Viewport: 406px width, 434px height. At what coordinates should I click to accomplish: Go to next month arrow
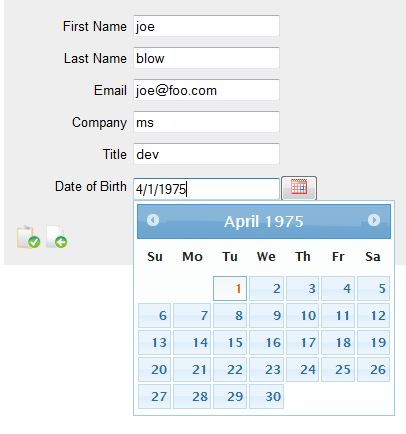click(374, 220)
